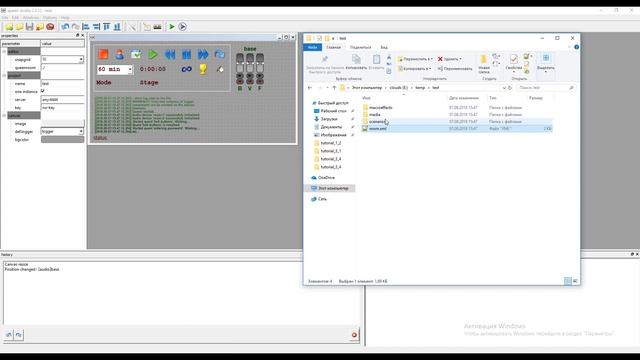Click the blue pause icon on canvas
This screenshot has width=640, height=360.
(x=187, y=54)
